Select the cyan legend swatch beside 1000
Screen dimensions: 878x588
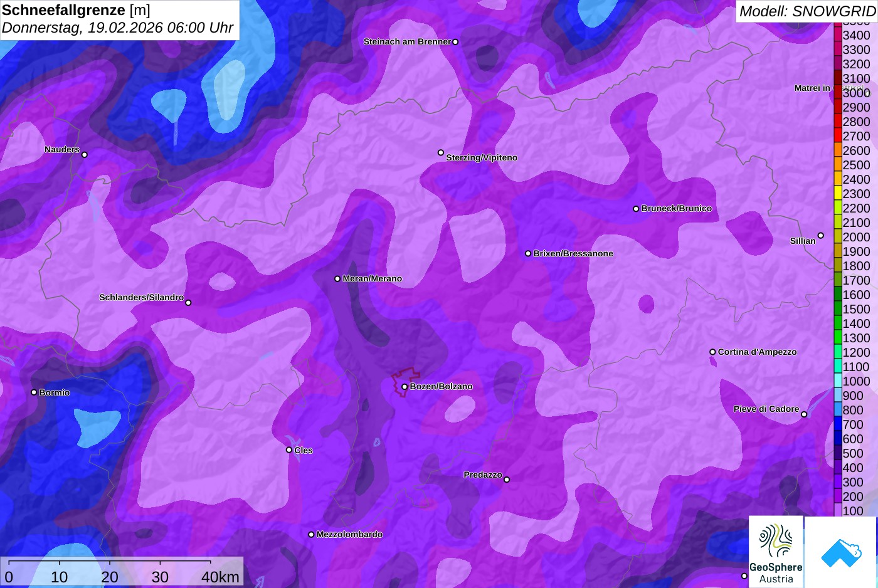[x=838, y=381]
